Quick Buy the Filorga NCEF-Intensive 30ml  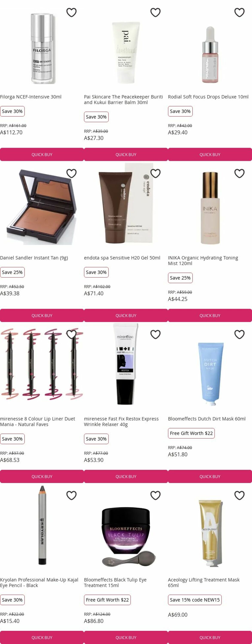[42, 155]
